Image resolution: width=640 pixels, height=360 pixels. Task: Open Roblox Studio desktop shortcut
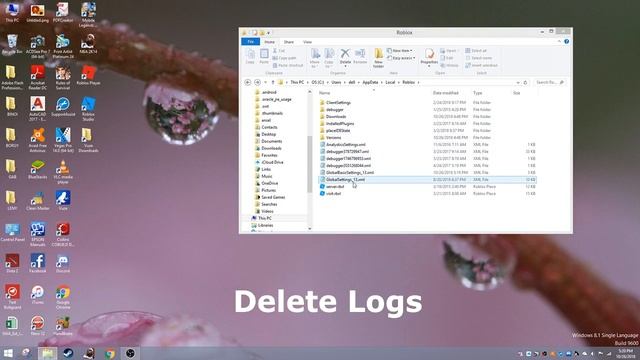[88, 109]
